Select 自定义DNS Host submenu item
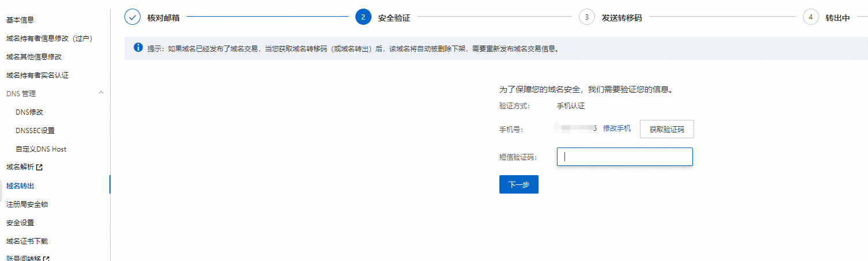 [41, 149]
